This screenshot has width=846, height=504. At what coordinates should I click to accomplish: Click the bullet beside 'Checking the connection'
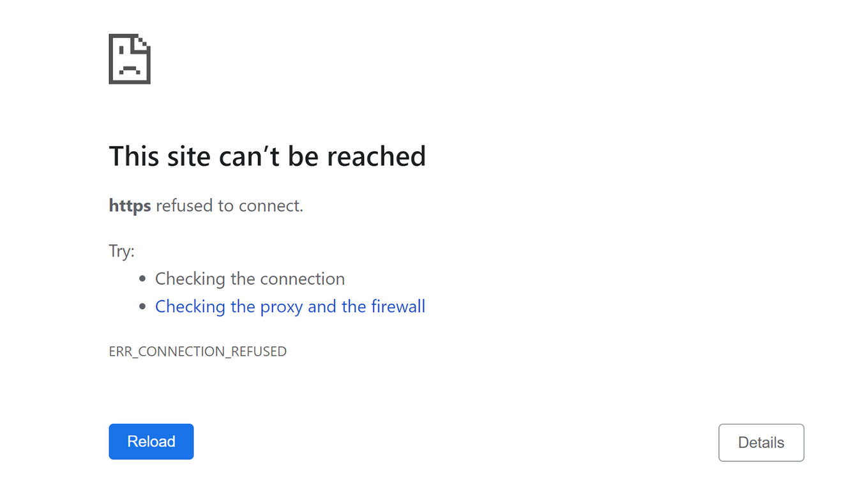pyautogui.click(x=144, y=278)
